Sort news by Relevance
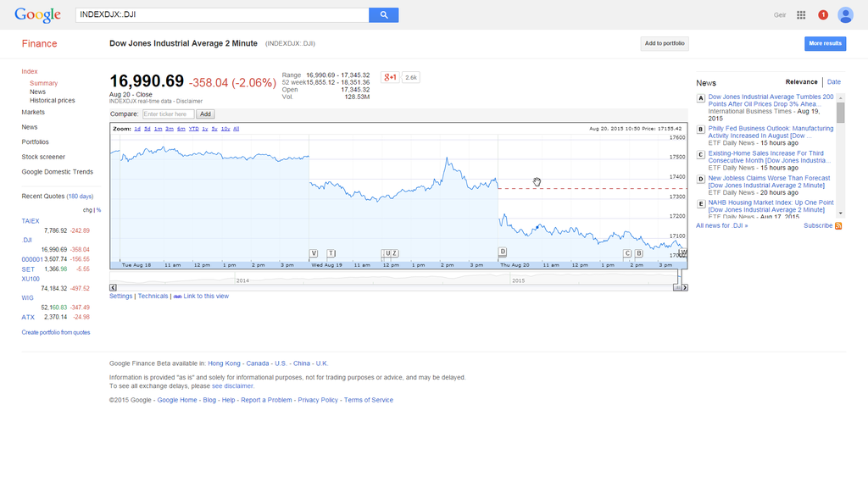 point(801,82)
